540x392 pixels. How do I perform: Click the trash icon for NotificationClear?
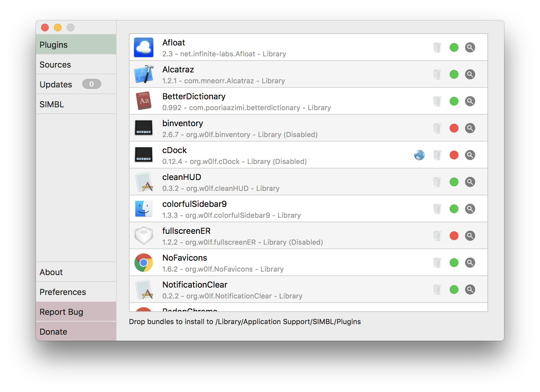437,290
